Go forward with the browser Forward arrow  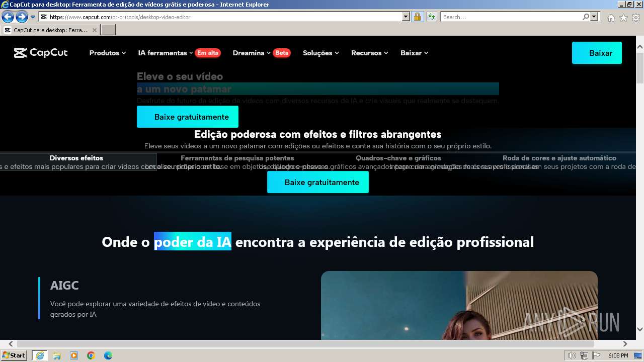click(22, 17)
